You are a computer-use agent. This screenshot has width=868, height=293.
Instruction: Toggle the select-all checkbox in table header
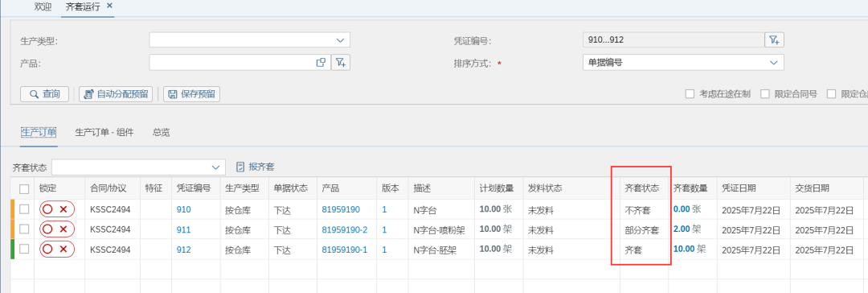tap(24, 188)
